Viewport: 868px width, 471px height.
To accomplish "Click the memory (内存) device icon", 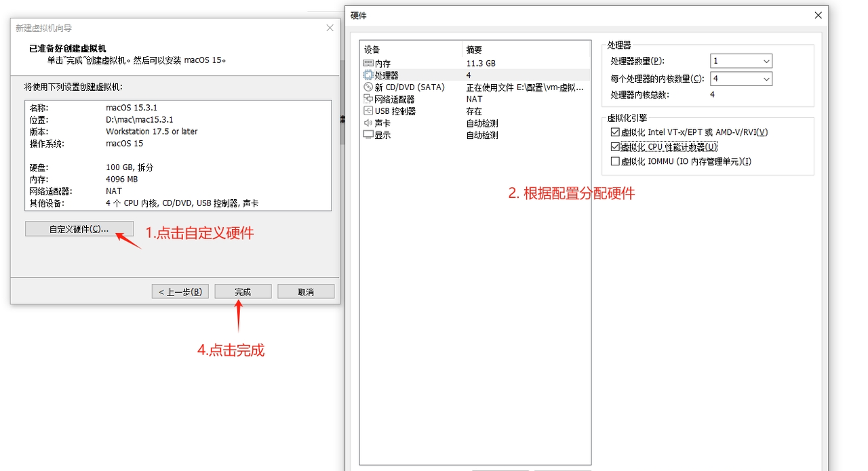I will (x=368, y=63).
